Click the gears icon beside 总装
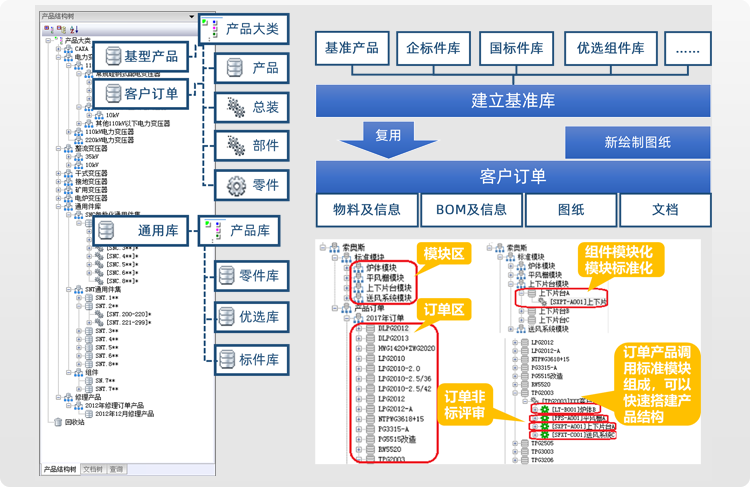The width and height of the screenshot is (750, 487). (x=235, y=106)
